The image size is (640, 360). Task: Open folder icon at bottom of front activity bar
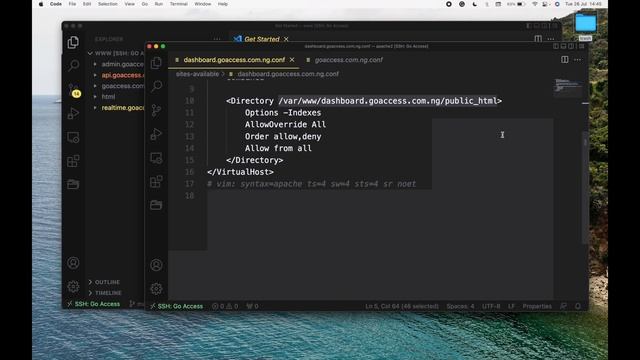[156, 205]
